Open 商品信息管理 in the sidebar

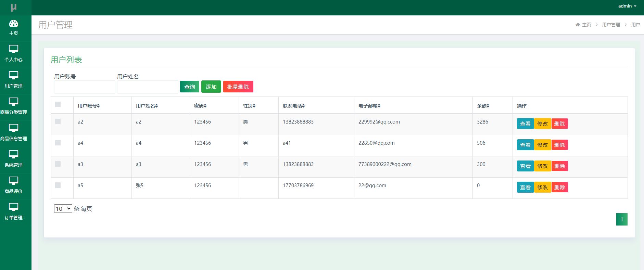point(13,133)
